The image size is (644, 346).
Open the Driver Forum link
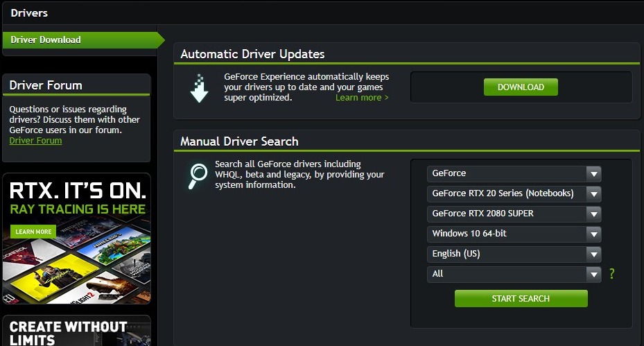(x=35, y=141)
